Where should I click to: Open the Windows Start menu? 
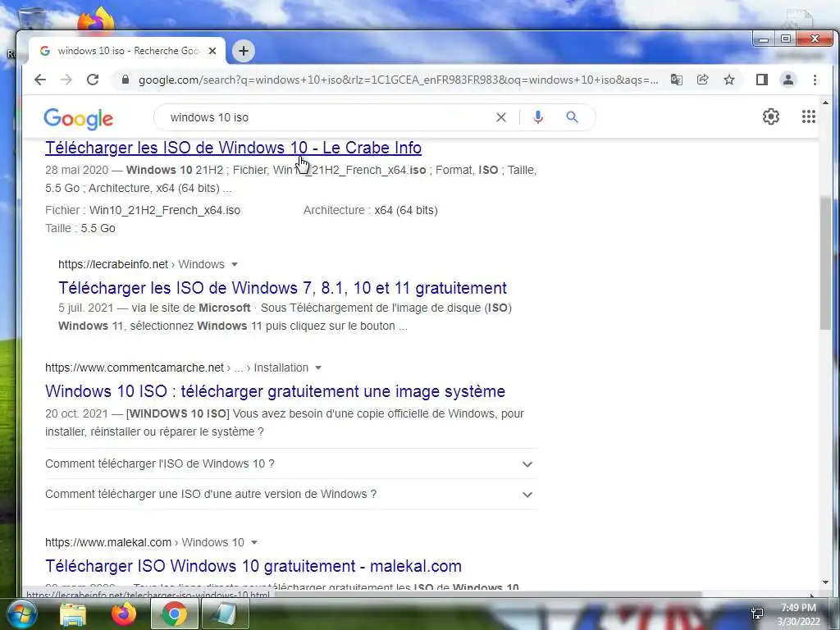(x=21, y=614)
